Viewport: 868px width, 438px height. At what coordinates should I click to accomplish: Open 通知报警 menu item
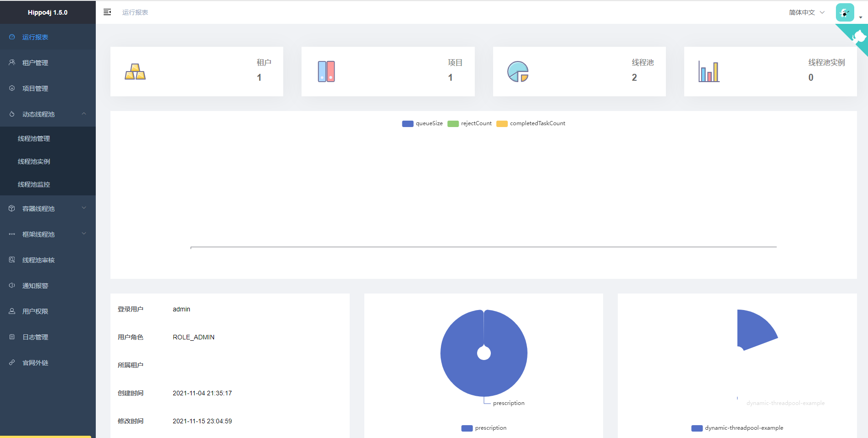click(x=48, y=286)
